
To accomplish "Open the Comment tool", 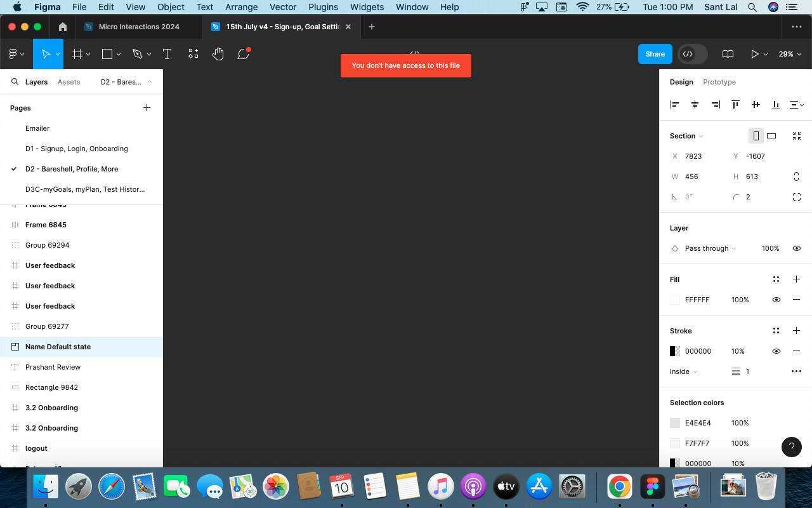I will (243, 55).
